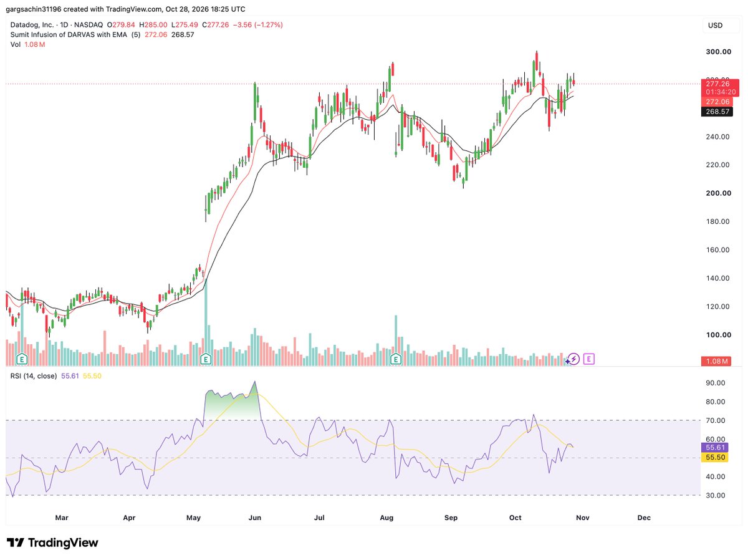Click the 200.00 price axis label

[719, 193]
